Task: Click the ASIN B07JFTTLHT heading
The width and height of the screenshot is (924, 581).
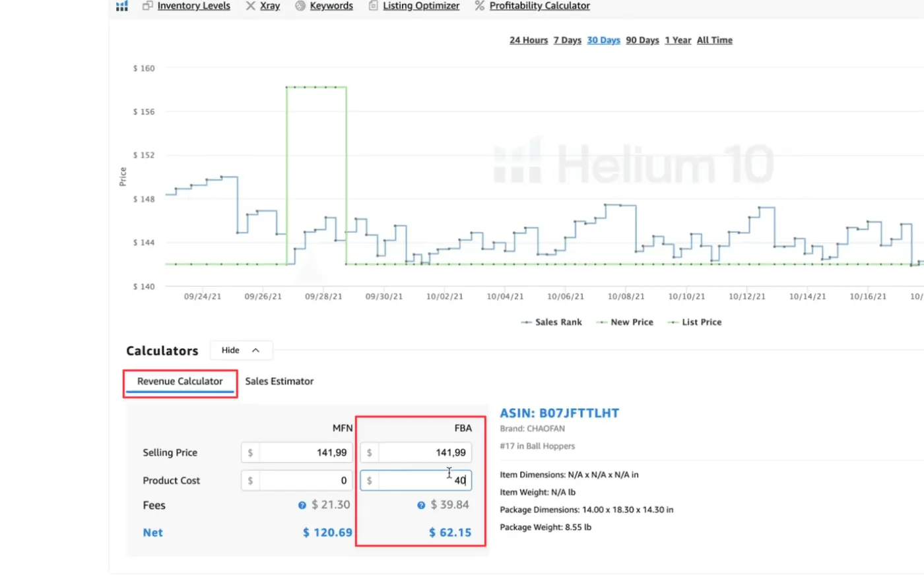Action: click(560, 413)
